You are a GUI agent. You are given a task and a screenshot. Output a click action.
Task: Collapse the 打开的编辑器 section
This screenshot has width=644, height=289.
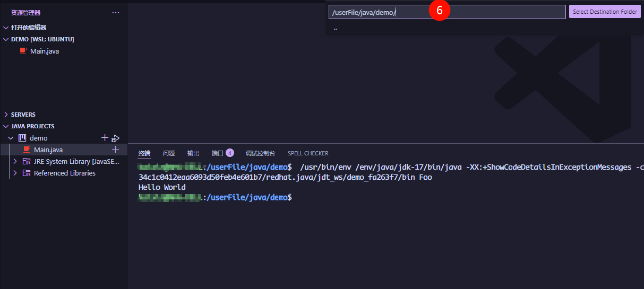(x=6, y=28)
